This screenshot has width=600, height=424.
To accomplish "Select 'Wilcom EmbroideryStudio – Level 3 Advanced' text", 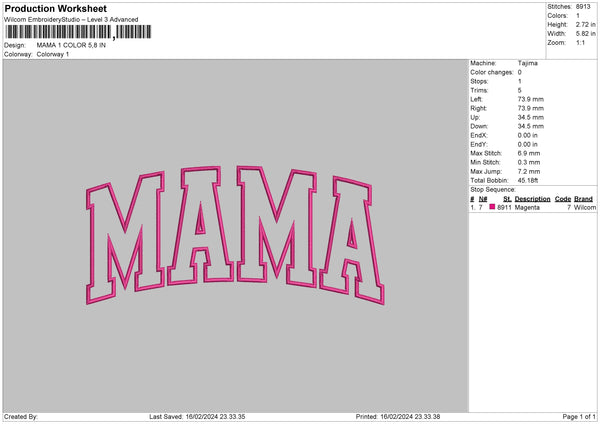I will point(71,20).
